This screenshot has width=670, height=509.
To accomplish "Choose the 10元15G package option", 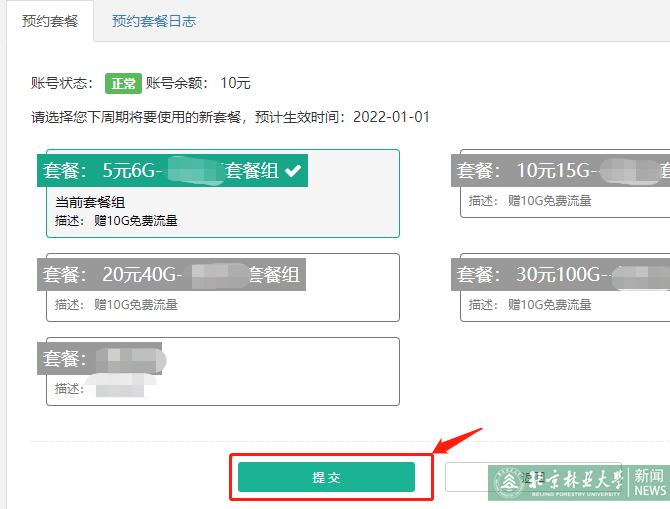I will point(561,171).
